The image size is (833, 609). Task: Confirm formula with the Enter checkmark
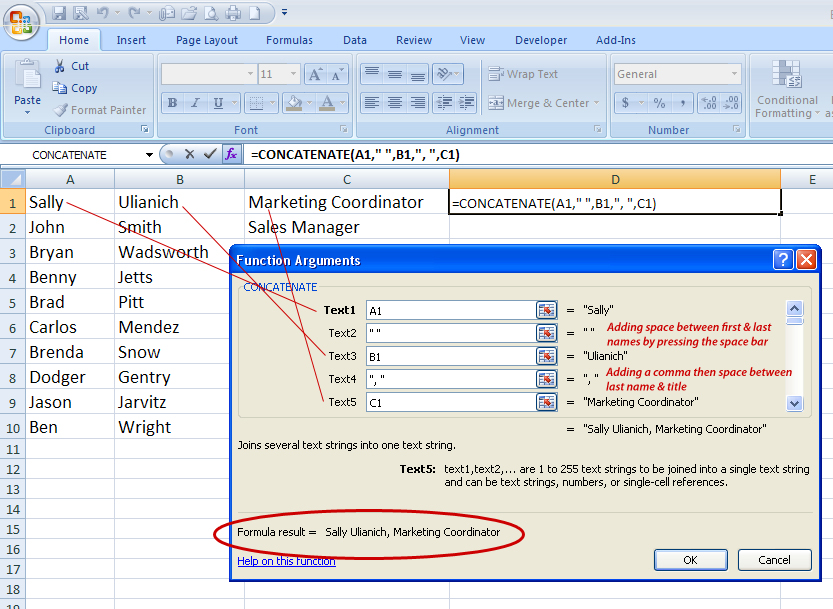point(209,154)
